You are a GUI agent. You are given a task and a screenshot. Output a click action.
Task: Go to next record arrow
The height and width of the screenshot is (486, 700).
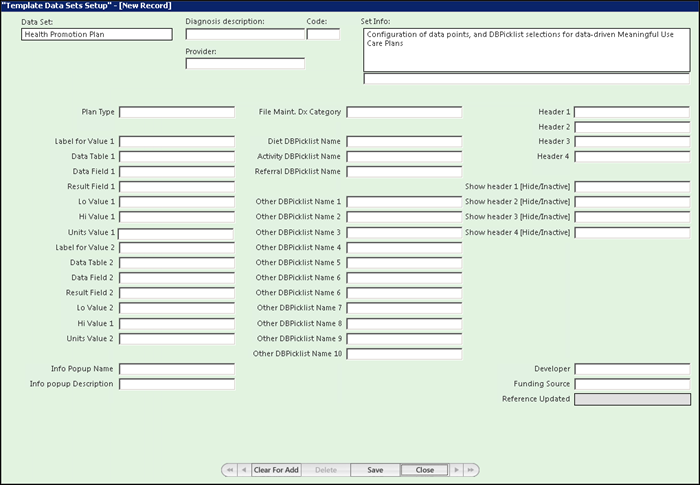(456, 470)
